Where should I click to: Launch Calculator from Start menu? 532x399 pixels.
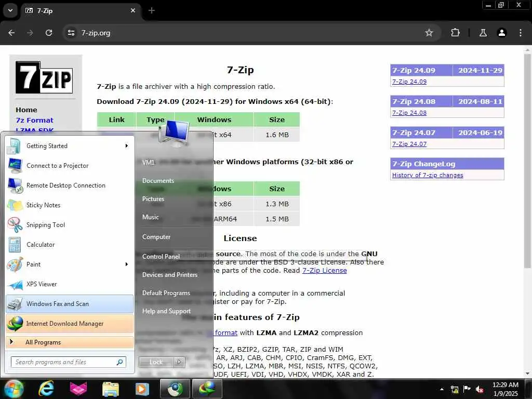point(70,244)
